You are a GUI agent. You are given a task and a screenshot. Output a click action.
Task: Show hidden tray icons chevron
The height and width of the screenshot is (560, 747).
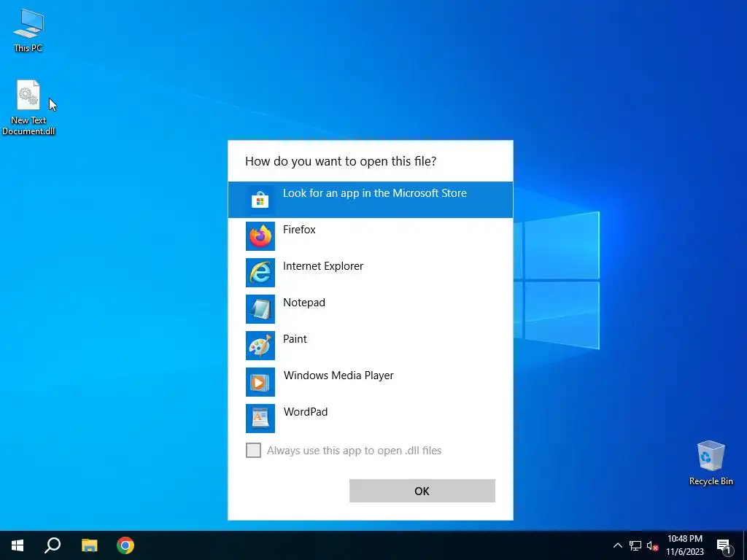(x=617, y=545)
